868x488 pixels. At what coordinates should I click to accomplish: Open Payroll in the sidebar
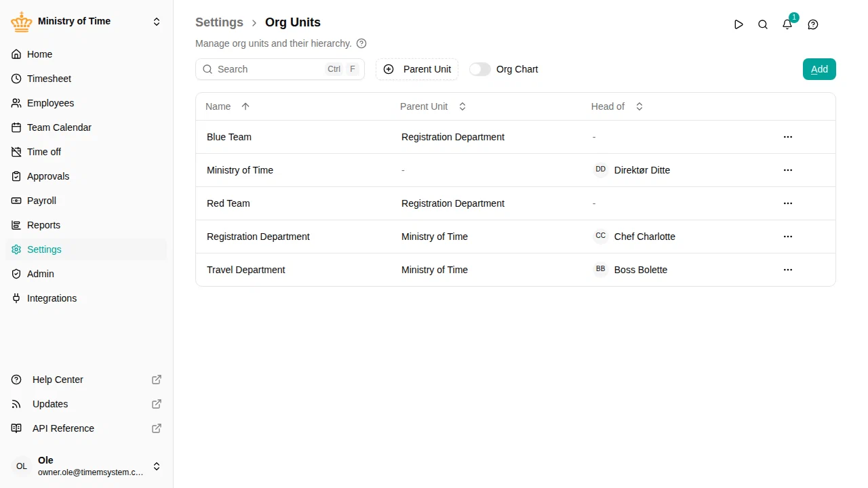(x=86, y=201)
